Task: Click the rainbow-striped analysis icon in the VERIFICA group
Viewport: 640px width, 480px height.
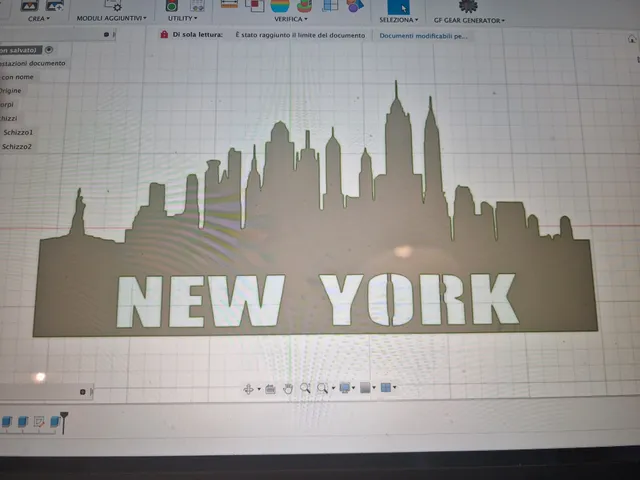Action: pyautogui.click(x=280, y=5)
